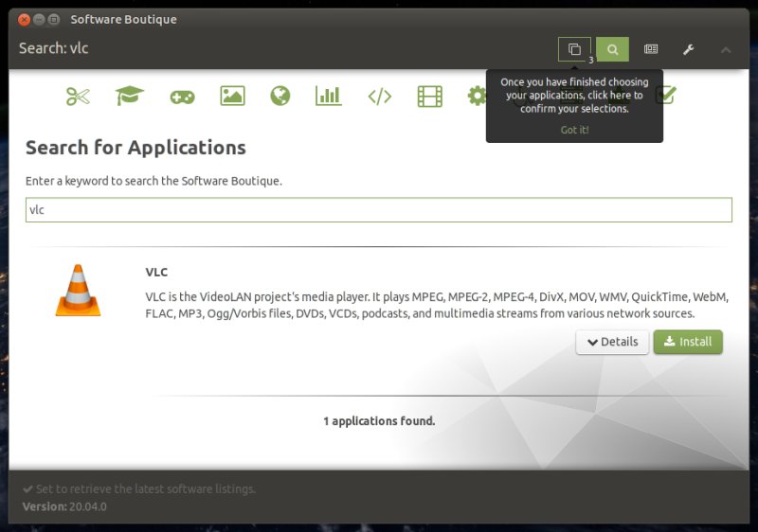
Task: Open the System Tools category (gear icon)
Action: pos(477,96)
